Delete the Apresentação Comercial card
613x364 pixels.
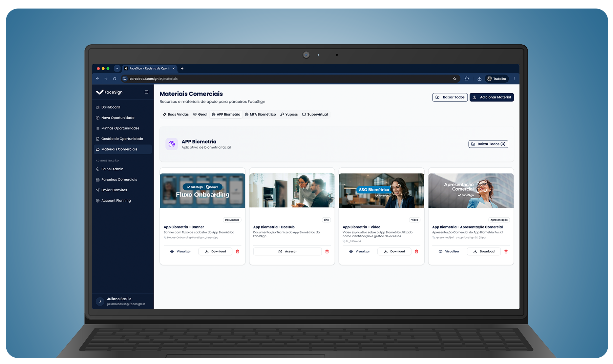(506, 251)
